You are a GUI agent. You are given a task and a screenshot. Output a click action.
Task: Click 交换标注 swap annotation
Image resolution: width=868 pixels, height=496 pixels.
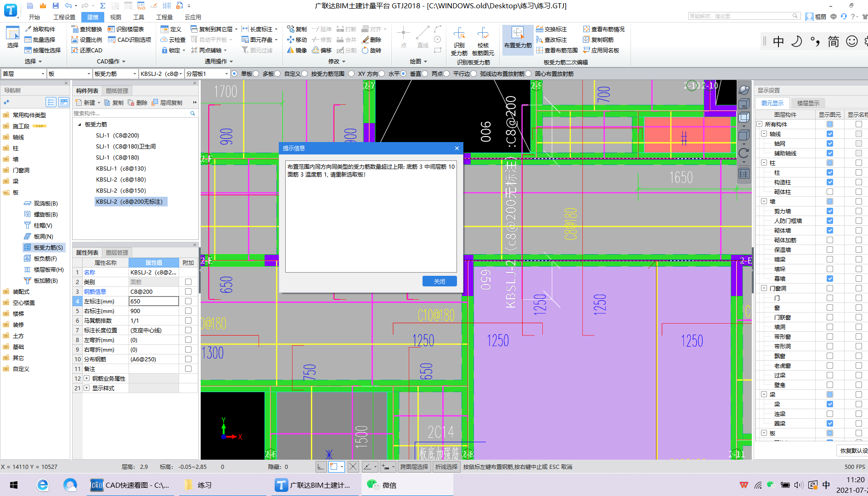point(552,29)
